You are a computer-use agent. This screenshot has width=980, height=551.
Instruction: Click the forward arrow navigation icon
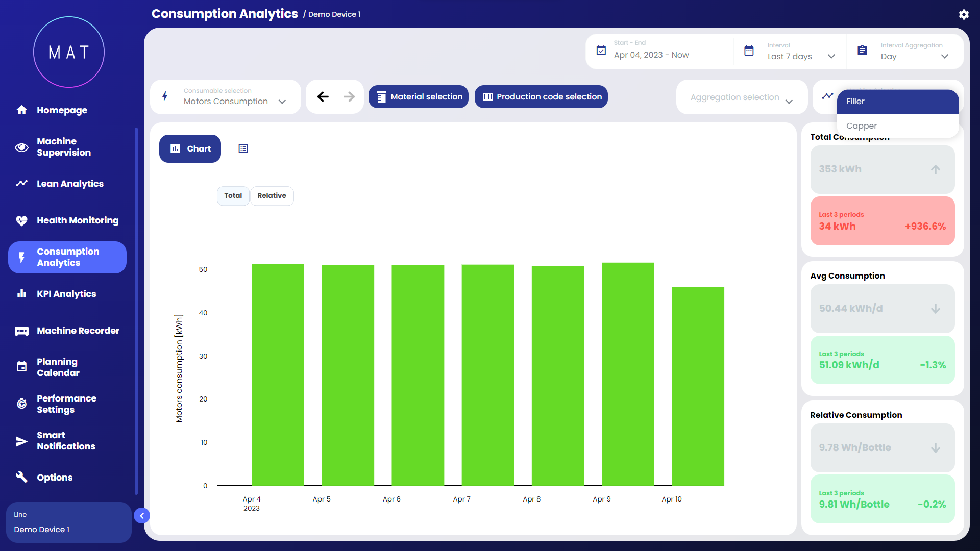pos(349,96)
